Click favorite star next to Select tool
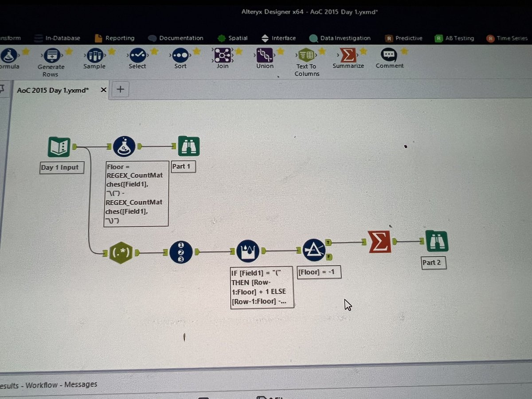Screen dimensions: 532x399 (154, 51)
